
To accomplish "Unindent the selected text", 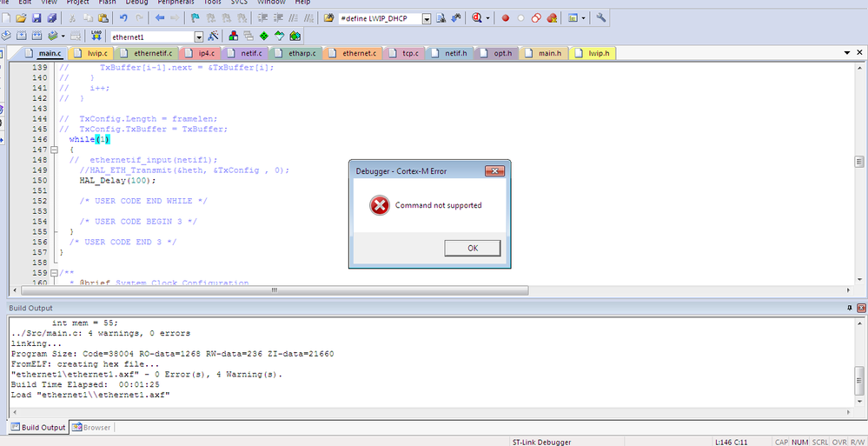I will coord(278,17).
